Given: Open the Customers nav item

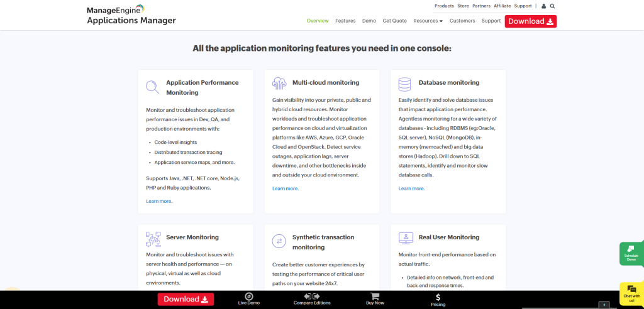Looking at the screenshot, I should tap(462, 21).
